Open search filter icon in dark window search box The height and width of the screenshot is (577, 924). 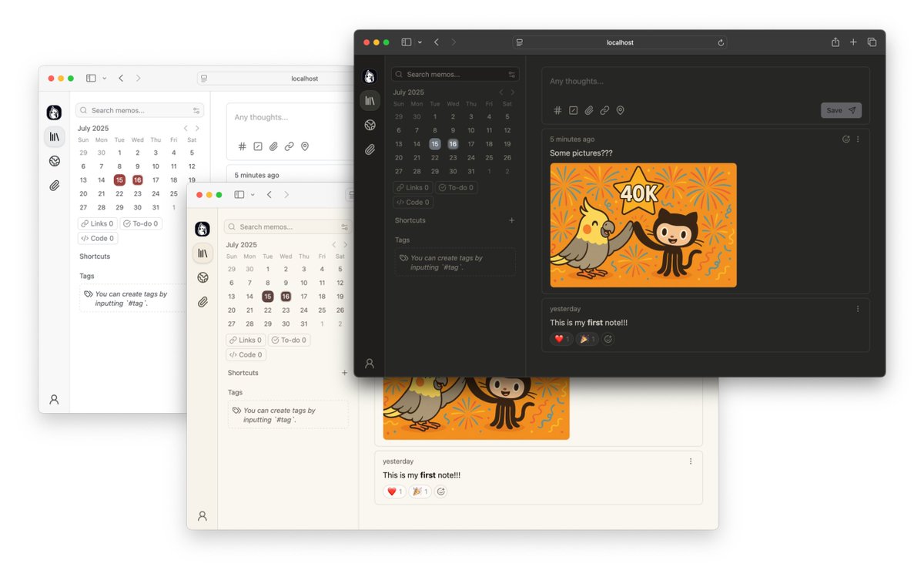(x=511, y=75)
